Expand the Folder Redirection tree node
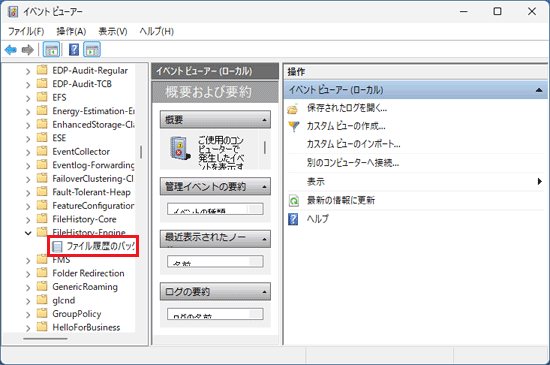550x365 pixels. point(28,274)
